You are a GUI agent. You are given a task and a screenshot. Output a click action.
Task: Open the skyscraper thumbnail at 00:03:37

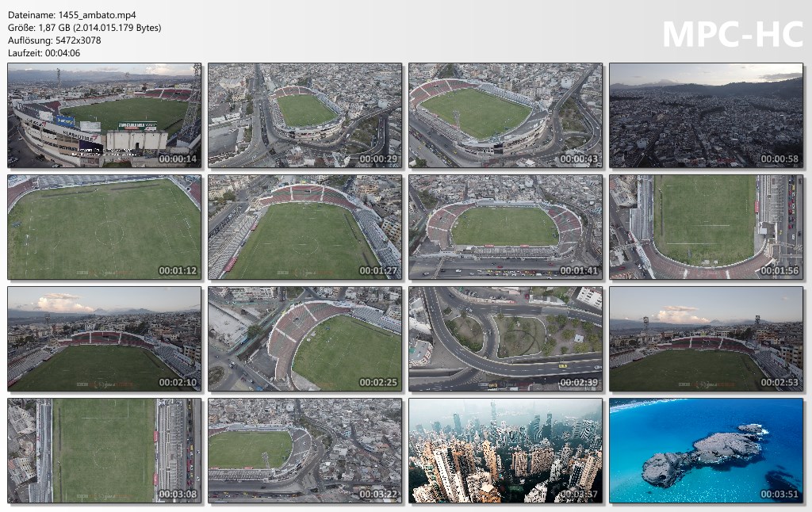tap(505, 451)
